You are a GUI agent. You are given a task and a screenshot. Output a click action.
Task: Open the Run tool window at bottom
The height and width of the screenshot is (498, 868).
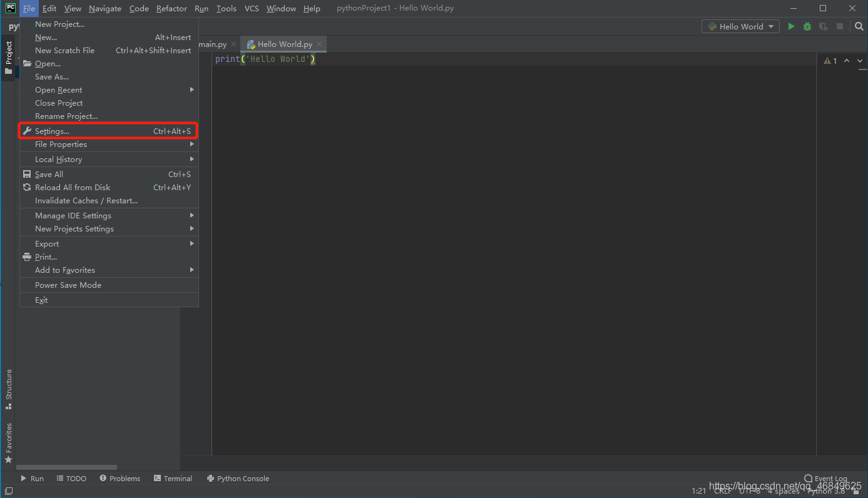click(33, 479)
